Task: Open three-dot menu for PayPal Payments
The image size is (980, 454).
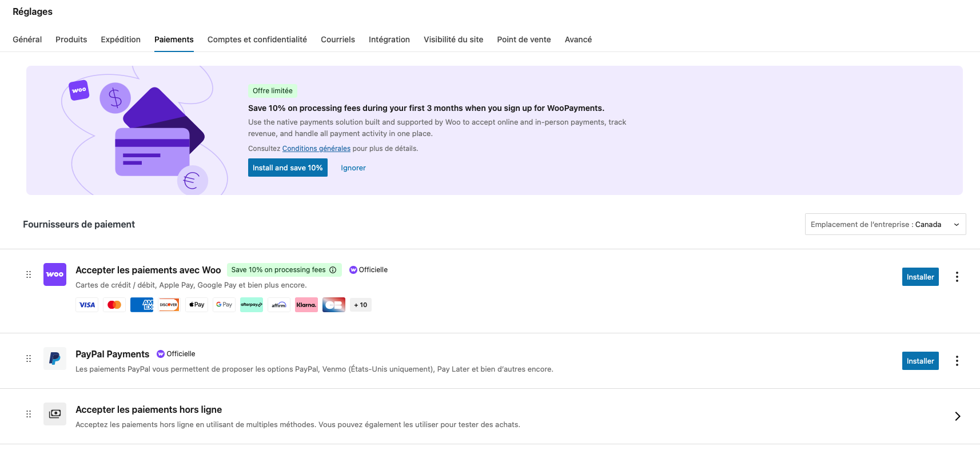Action: pyautogui.click(x=957, y=361)
